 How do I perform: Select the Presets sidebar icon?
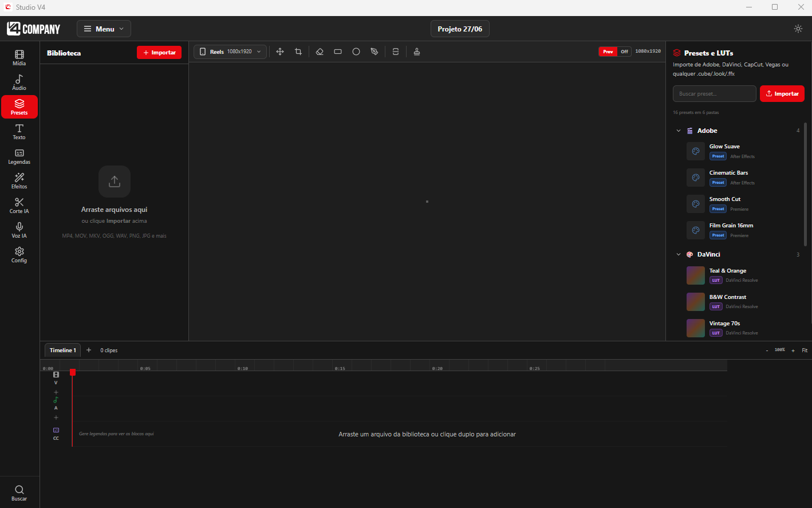[19, 107]
